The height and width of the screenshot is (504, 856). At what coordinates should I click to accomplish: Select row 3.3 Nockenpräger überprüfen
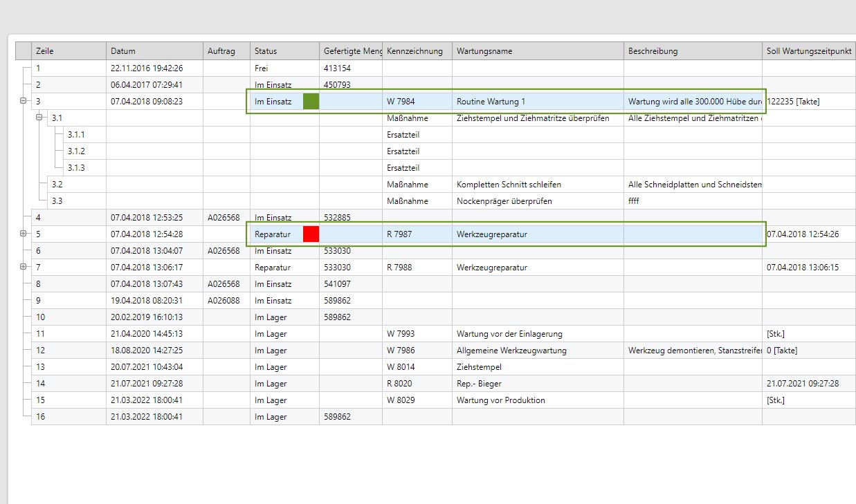(x=504, y=201)
